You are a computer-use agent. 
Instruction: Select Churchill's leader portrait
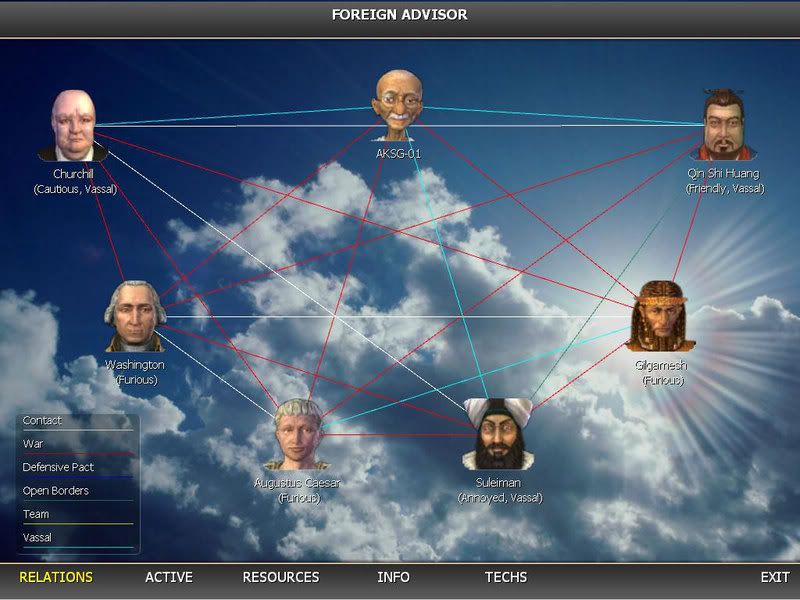pos(73,126)
